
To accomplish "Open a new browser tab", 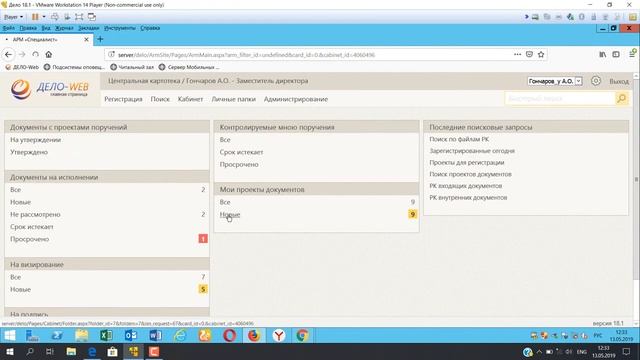I will pos(100,39).
